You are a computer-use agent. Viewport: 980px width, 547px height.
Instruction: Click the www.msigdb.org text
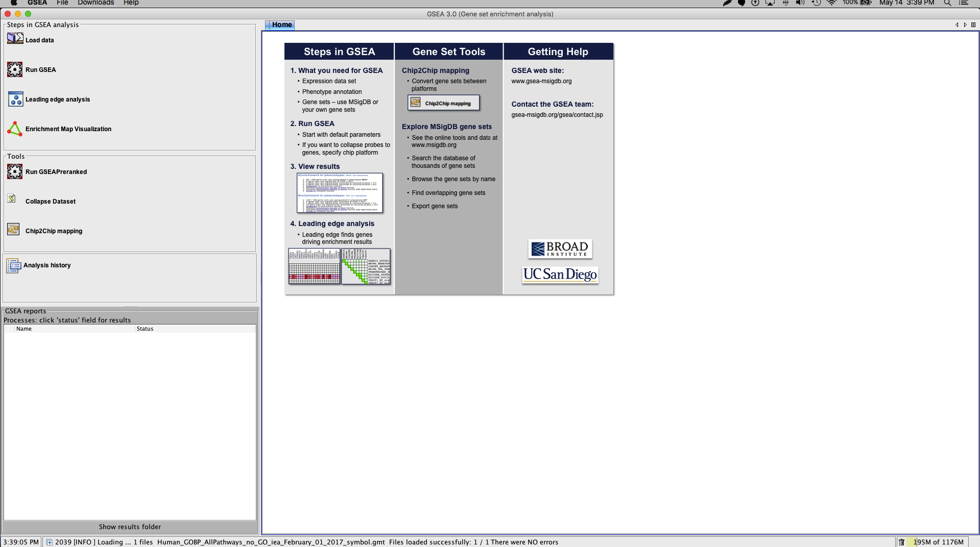[x=434, y=145]
